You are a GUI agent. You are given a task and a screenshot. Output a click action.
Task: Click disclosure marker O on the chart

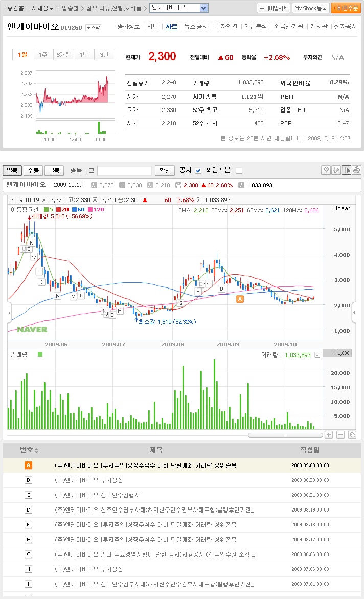coord(41,282)
